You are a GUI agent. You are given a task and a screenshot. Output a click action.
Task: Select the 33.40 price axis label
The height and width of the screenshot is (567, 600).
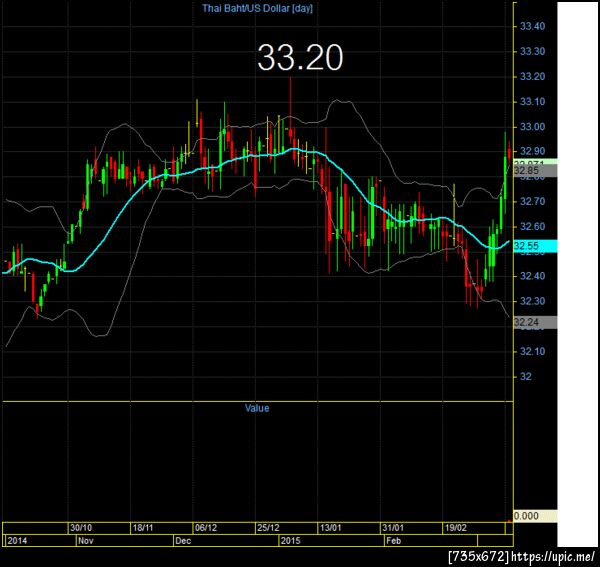(532, 26)
